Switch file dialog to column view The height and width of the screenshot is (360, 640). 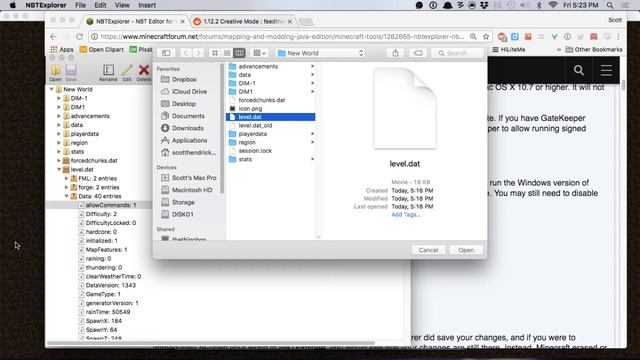[x=239, y=53]
